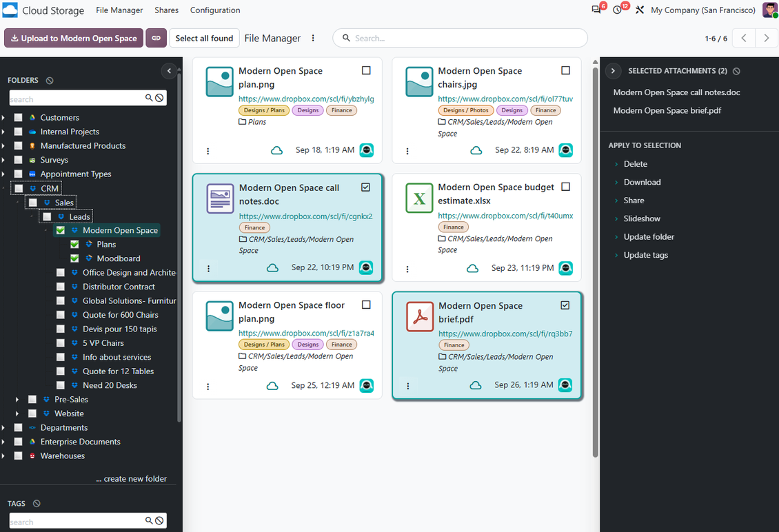Screen dimensions: 779x532
Task: Click the Select all found button
Action: tap(204, 39)
